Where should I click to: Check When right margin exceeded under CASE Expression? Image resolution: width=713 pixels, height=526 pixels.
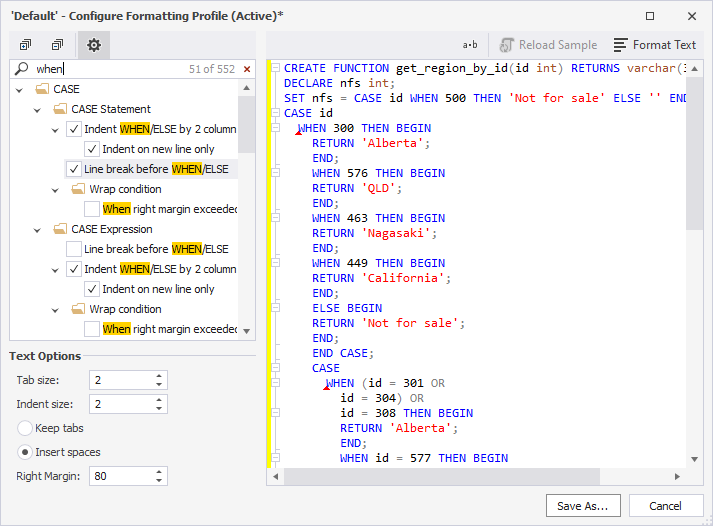[92, 329]
